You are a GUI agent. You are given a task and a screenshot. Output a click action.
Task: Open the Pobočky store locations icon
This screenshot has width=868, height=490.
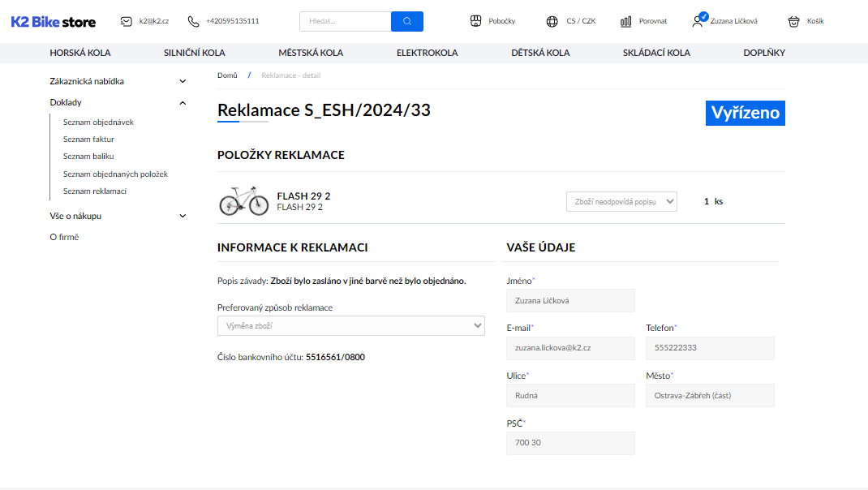476,21
